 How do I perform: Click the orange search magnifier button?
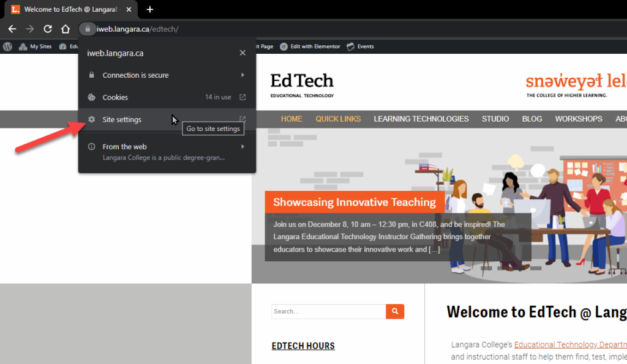pyautogui.click(x=395, y=311)
